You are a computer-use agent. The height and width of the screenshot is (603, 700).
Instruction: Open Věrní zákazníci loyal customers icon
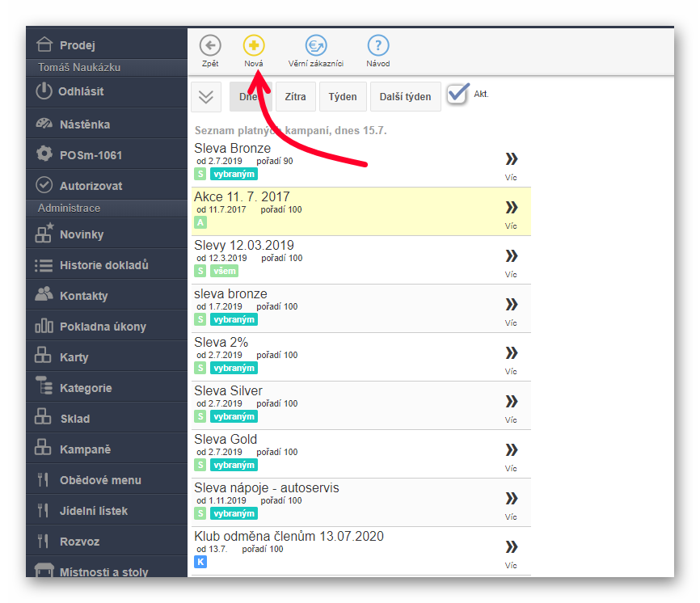pos(315,46)
